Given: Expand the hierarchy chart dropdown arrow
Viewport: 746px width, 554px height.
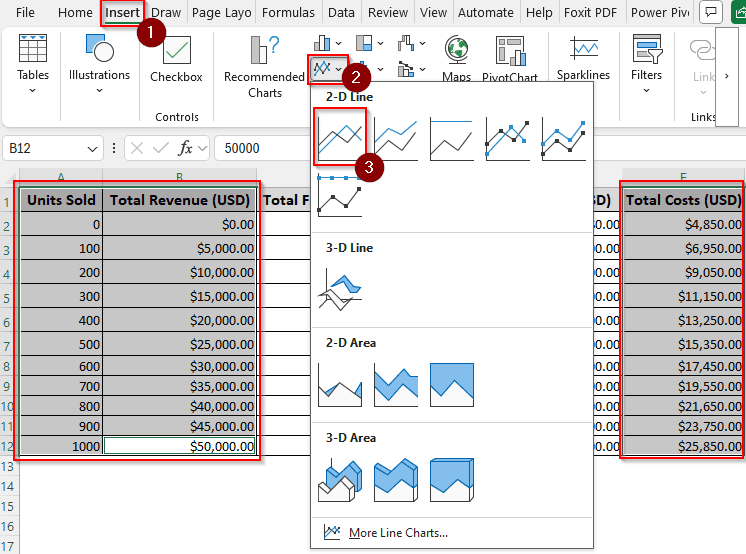Looking at the screenshot, I should coord(380,43).
